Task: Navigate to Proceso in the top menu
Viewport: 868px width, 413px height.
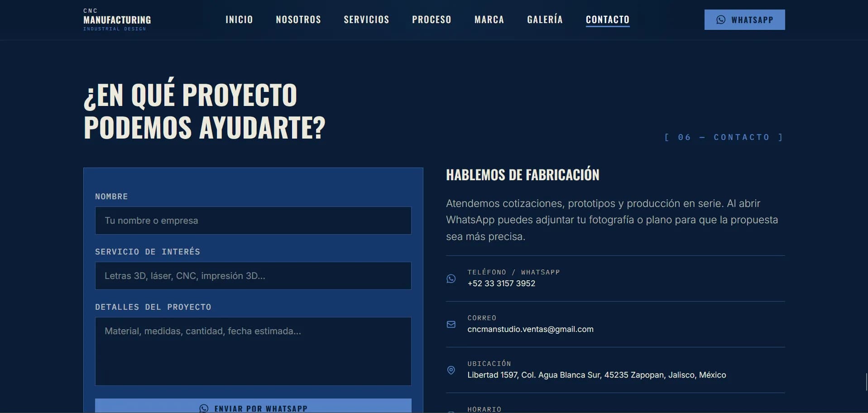Action: (x=432, y=19)
